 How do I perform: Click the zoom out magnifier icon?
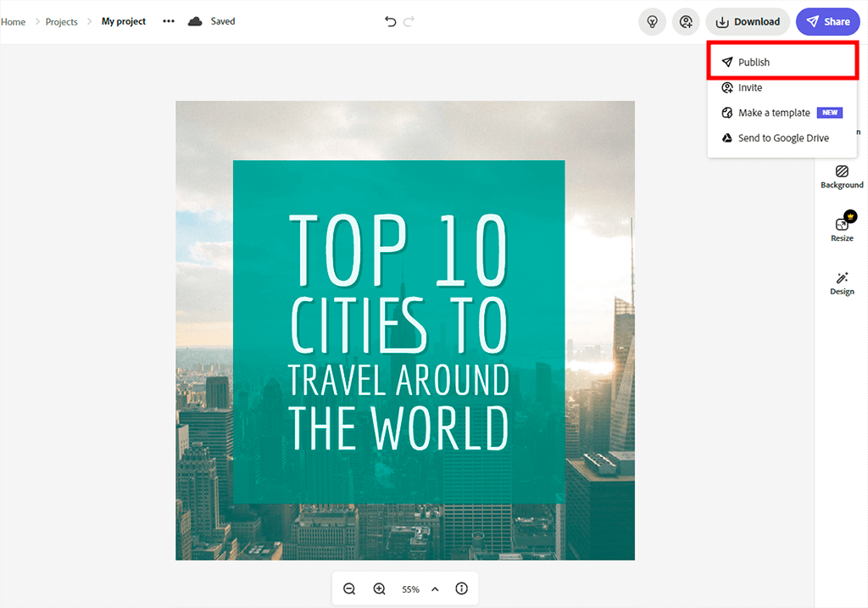349,588
